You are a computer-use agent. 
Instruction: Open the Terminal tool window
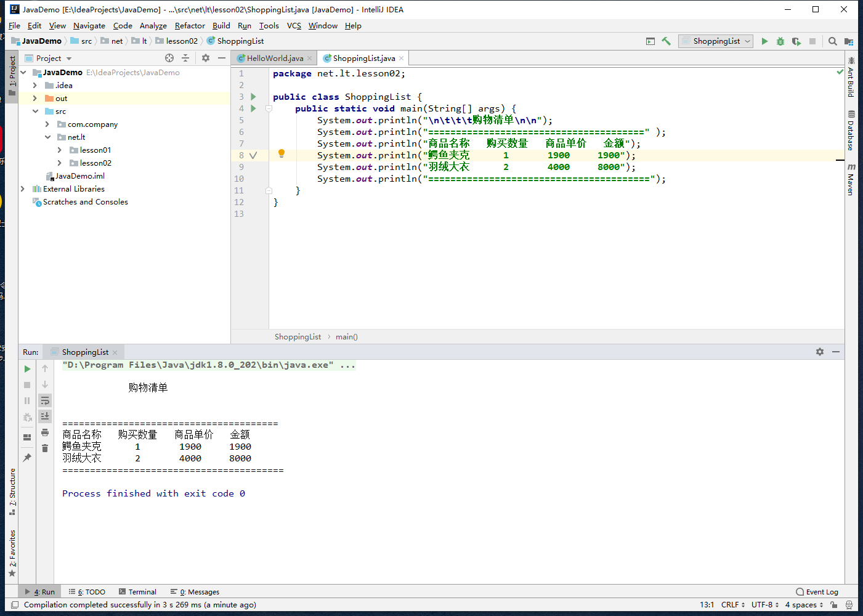tap(137, 592)
